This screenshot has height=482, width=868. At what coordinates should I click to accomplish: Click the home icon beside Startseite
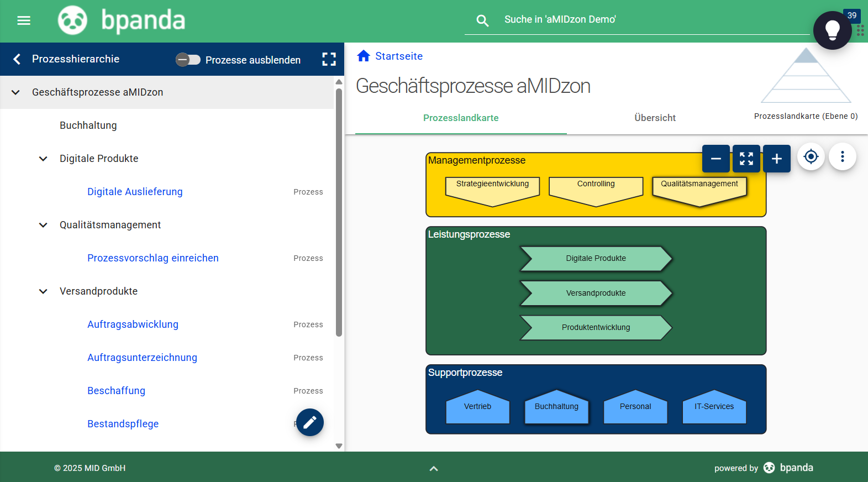pyautogui.click(x=364, y=56)
